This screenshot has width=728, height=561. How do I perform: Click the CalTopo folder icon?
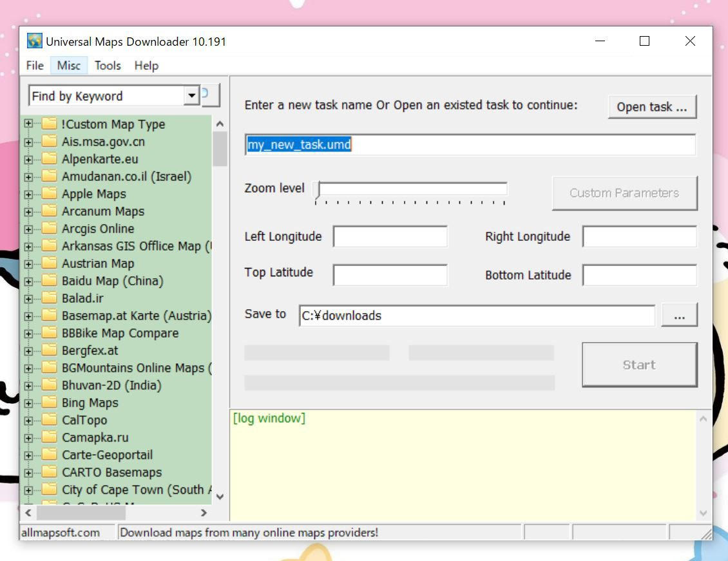[x=50, y=420]
